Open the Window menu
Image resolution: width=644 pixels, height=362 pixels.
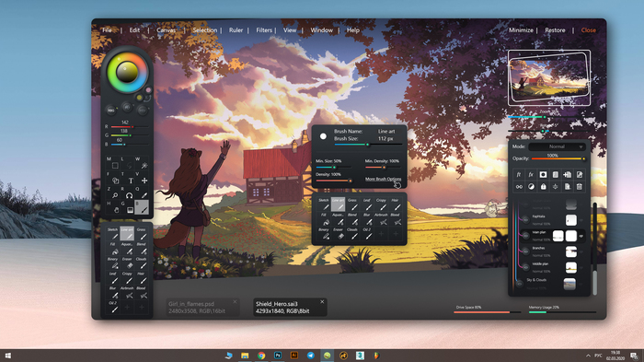tap(322, 30)
